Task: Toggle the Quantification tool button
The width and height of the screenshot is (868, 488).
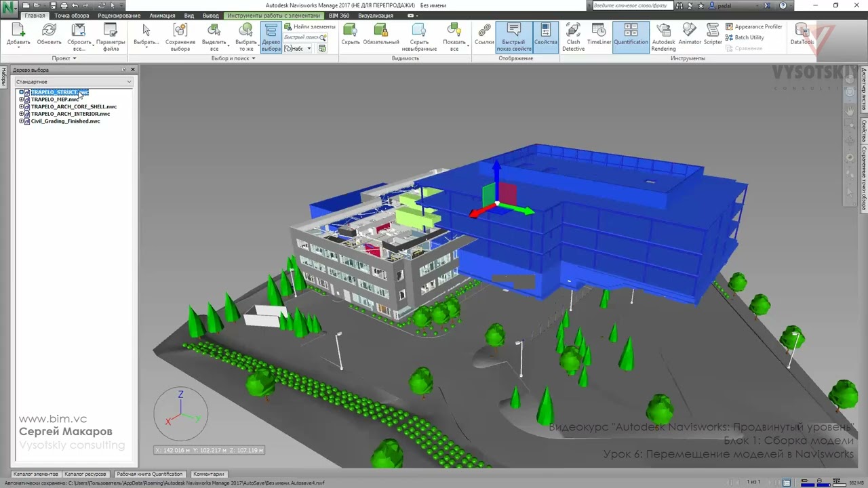Action: pos(631,37)
